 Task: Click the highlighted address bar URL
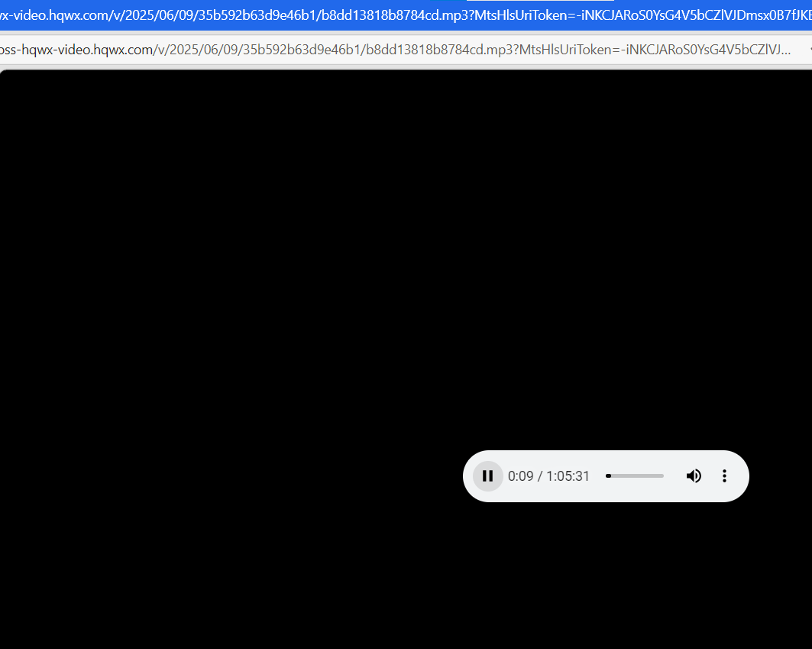coord(406,15)
